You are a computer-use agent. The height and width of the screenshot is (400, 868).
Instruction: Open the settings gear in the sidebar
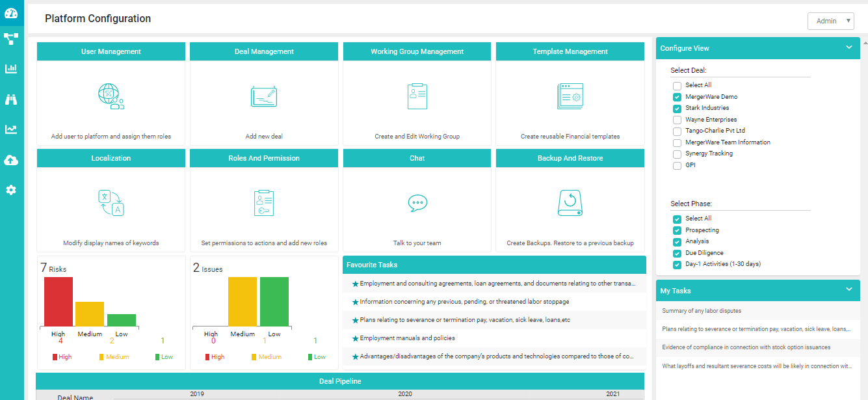(12, 189)
